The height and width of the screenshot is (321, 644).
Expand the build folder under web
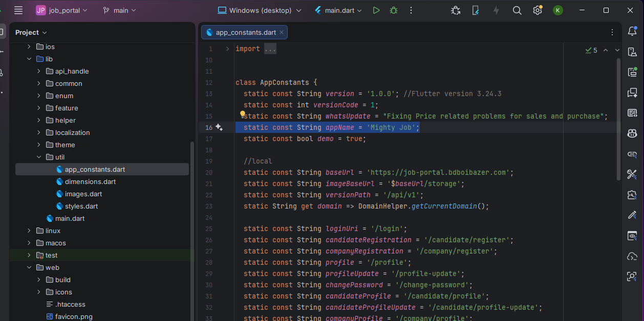[x=39, y=280]
